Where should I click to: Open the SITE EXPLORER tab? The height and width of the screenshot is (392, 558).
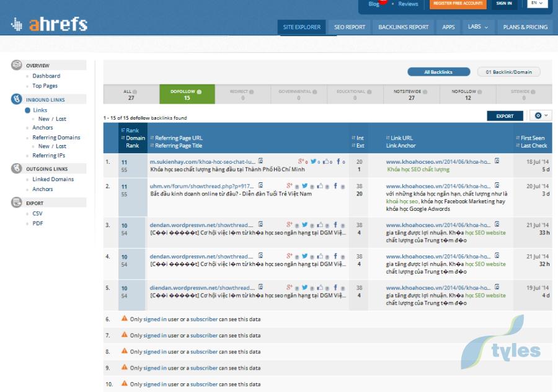[x=302, y=27]
